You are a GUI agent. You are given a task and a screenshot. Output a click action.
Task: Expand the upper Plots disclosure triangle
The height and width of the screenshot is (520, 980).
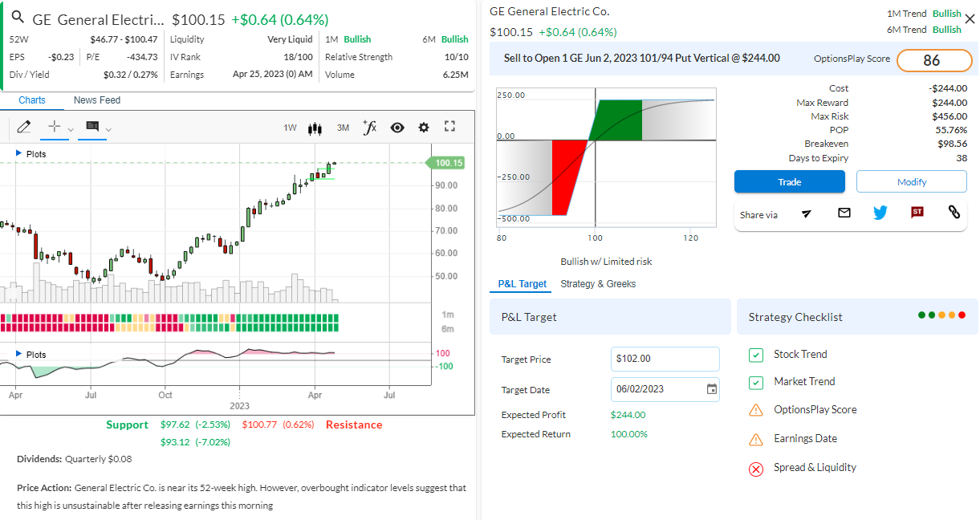[x=18, y=153]
